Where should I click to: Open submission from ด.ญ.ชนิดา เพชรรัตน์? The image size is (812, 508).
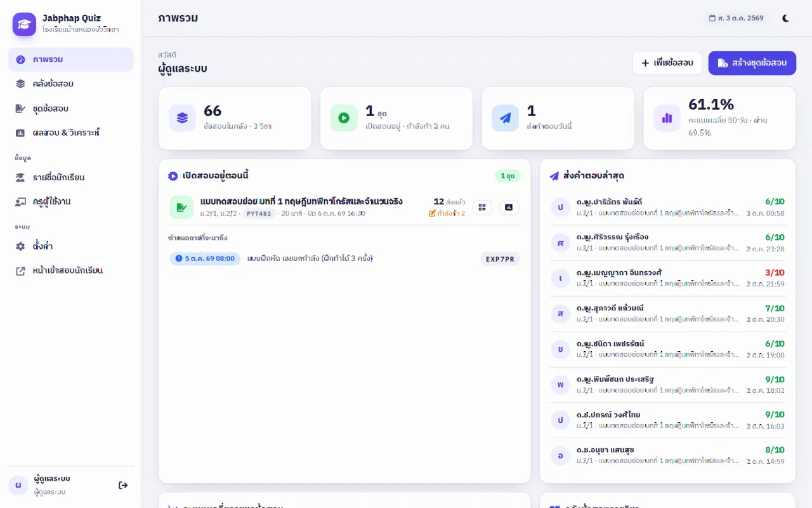tap(667, 349)
